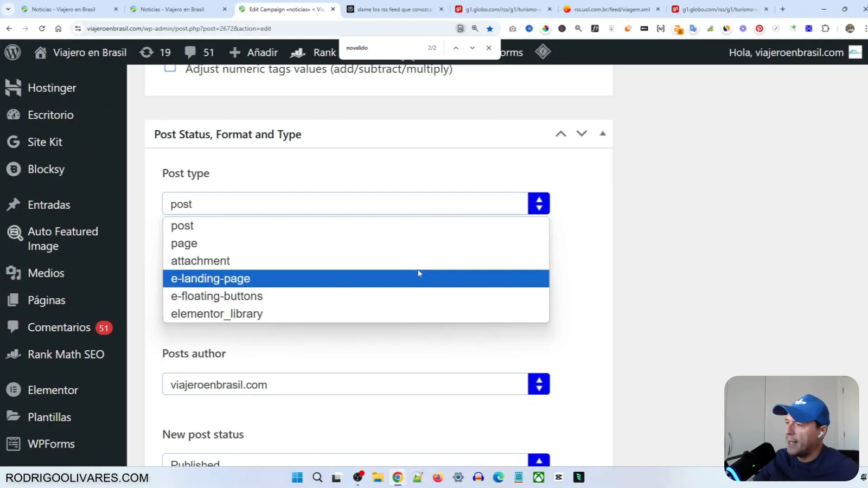Select attachment in the post type list
This screenshot has width=868, height=488.
click(x=200, y=261)
